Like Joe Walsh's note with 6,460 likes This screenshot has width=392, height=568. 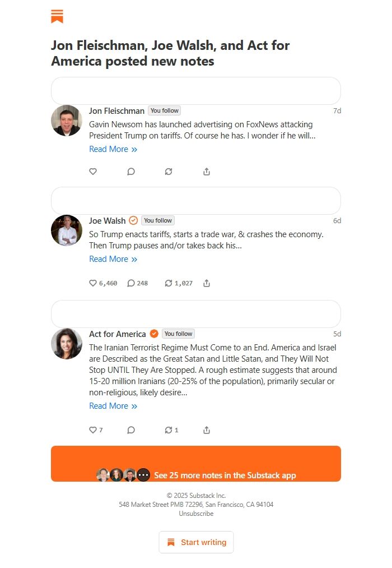tap(93, 283)
